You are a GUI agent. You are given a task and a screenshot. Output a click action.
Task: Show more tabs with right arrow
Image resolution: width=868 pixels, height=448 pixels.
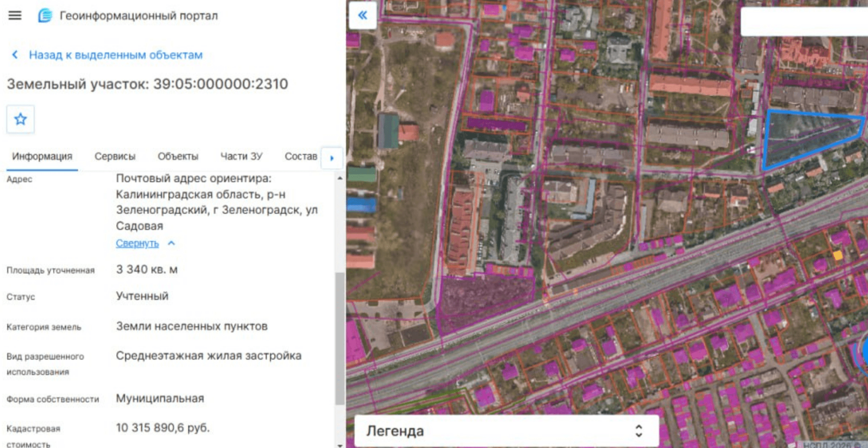[x=332, y=158]
